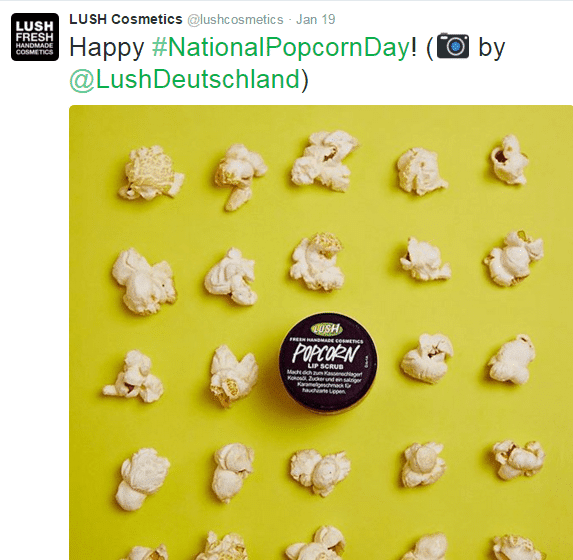This screenshot has height=560, width=573.
Task: Click the popcorn at top-right of photo
Action: [509, 160]
